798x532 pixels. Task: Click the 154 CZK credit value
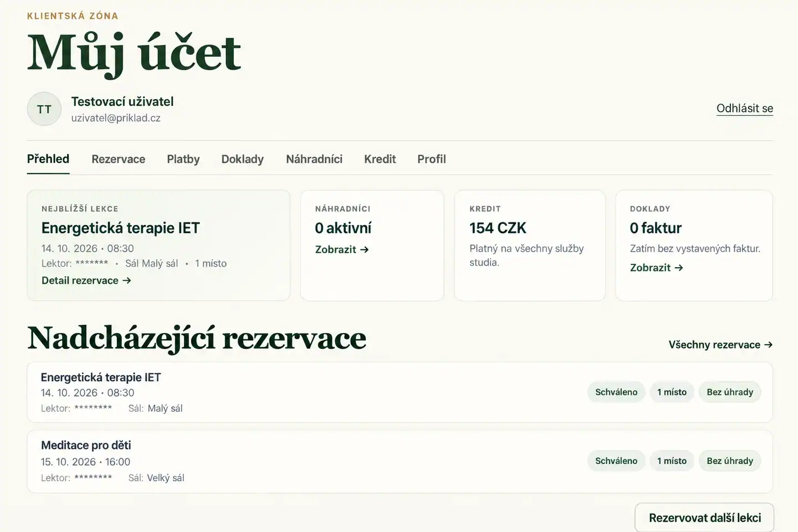[x=498, y=228]
